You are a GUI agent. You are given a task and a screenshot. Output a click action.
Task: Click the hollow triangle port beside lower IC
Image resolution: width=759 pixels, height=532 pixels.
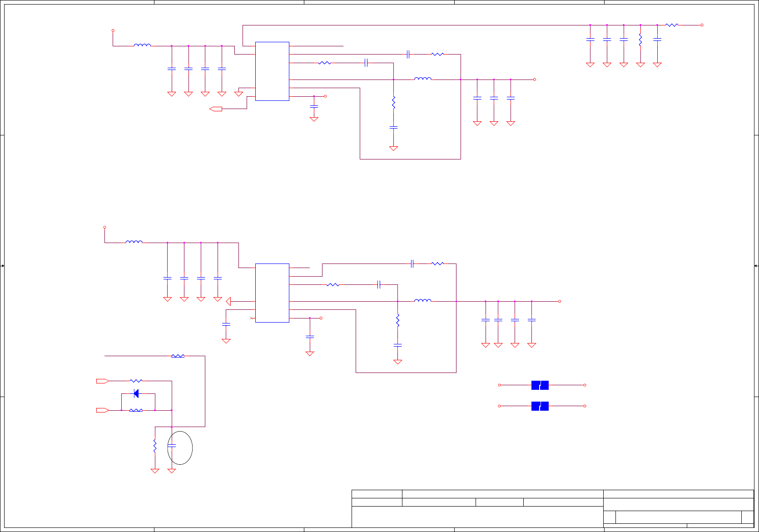point(228,301)
